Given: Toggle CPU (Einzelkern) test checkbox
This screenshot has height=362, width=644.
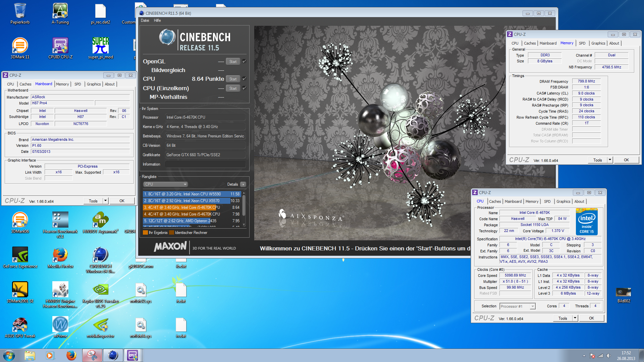Looking at the screenshot, I should click(244, 88).
